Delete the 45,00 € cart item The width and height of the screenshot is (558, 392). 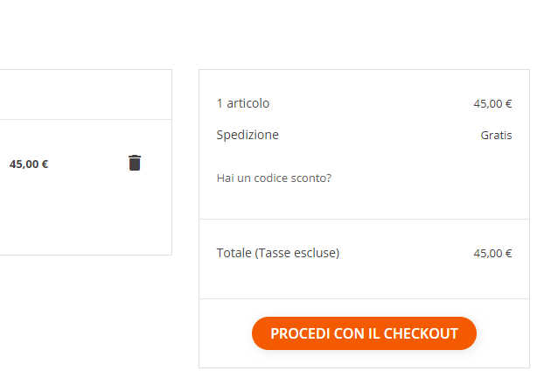pyautogui.click(x=135, y=163)
